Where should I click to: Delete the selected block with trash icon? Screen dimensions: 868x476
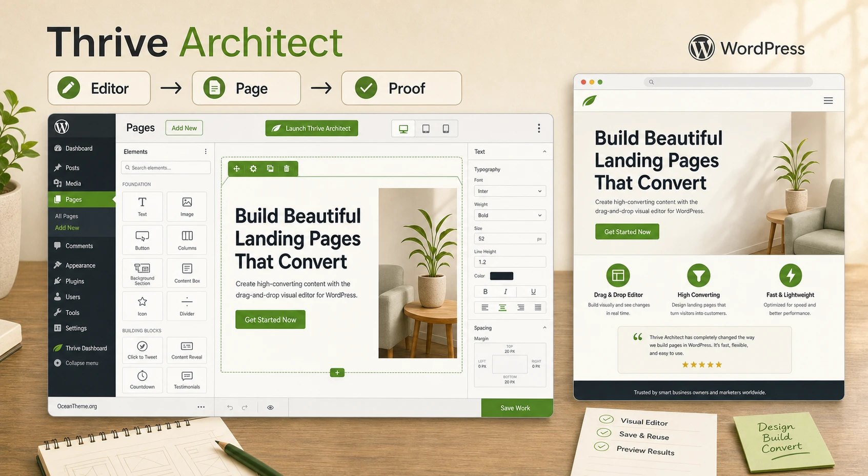click(287, 169)
